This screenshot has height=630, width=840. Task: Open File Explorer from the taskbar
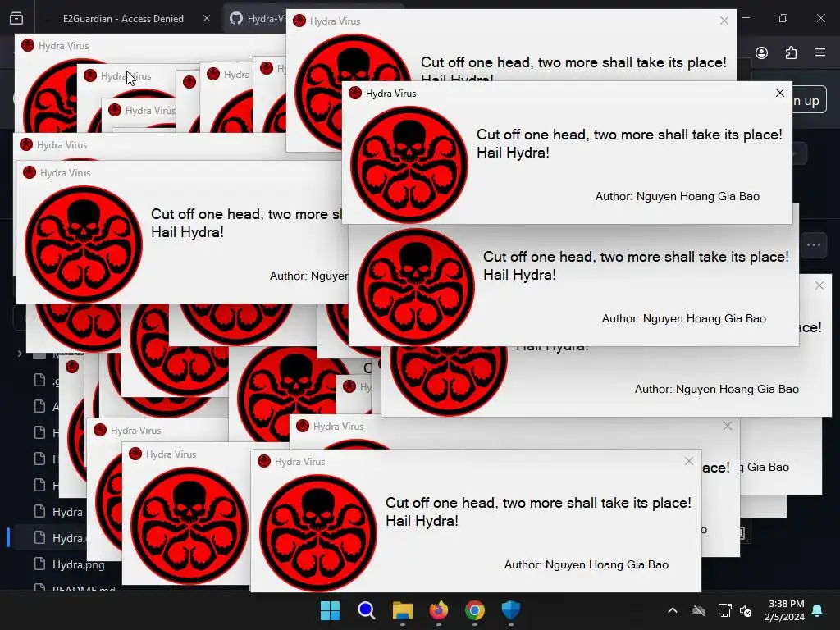tap(402, 610)
